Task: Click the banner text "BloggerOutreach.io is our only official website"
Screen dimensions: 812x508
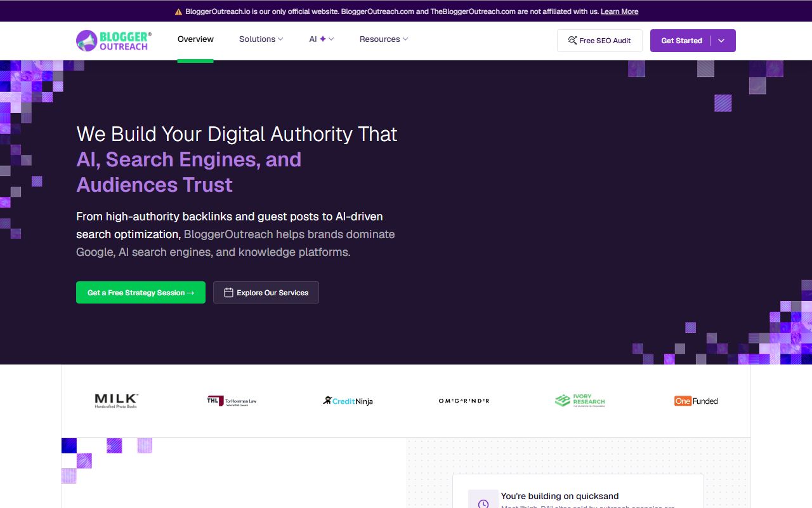Action: point(261,11)
